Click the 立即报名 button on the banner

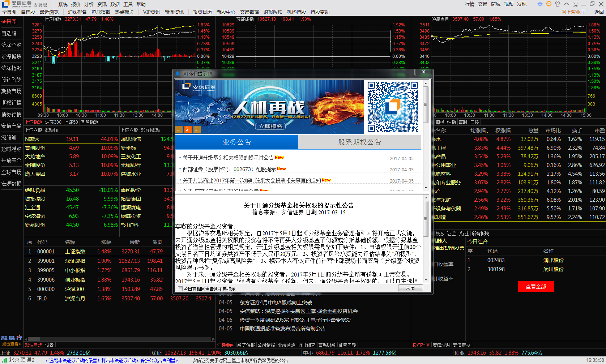[x=270, y=126]
